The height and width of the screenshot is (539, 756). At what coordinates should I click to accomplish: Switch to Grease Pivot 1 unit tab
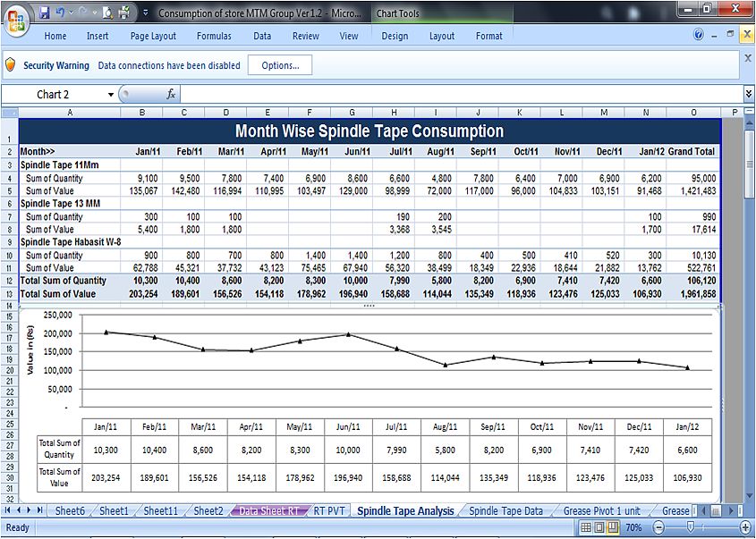(x=602, y=510)
